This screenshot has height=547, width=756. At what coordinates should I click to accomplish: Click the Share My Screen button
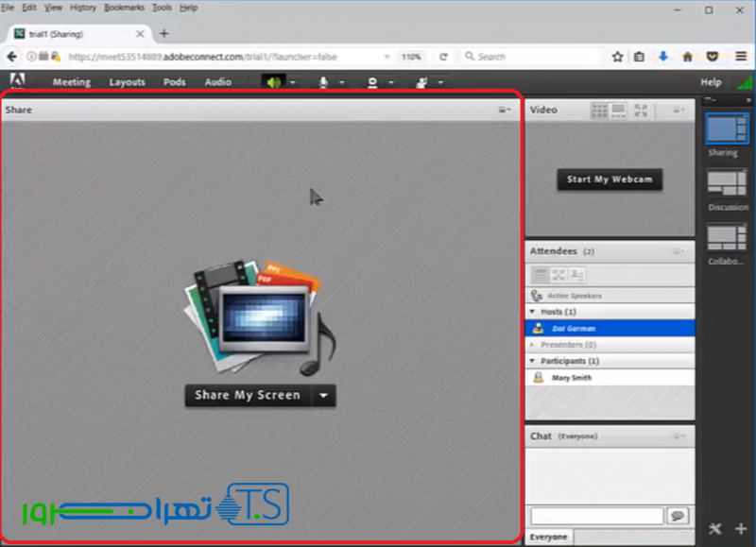[248, 396]
